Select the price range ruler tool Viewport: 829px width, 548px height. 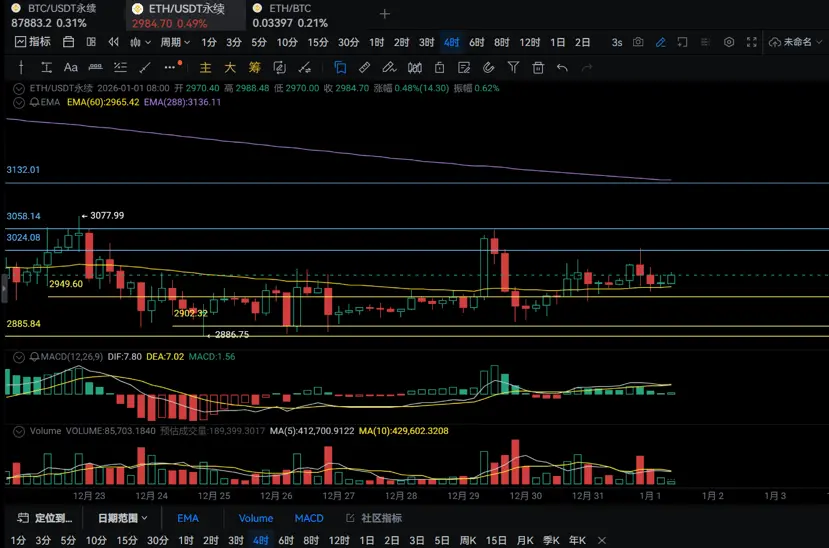[x=95, y=67]
